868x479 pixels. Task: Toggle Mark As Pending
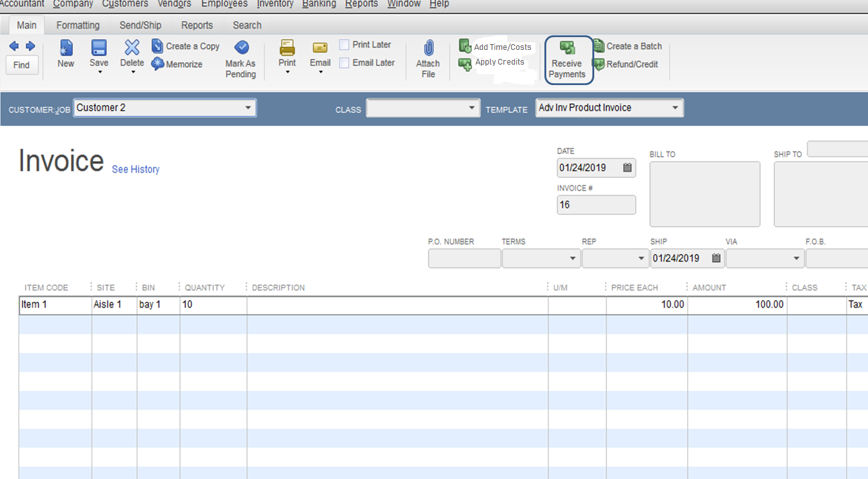[x=241, y=58]
